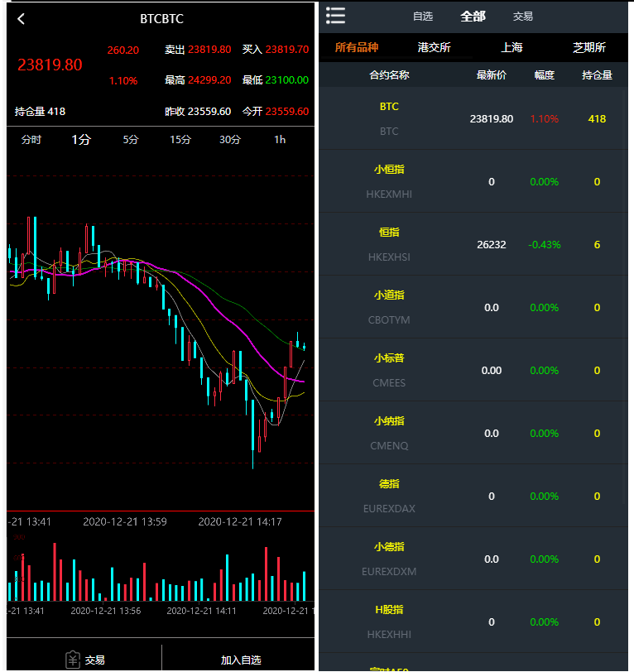Image resolution: width=634 pixels, height=672 pixels.
Task: Click the candlestick price chart area
Action: click(x=161, y=330)
